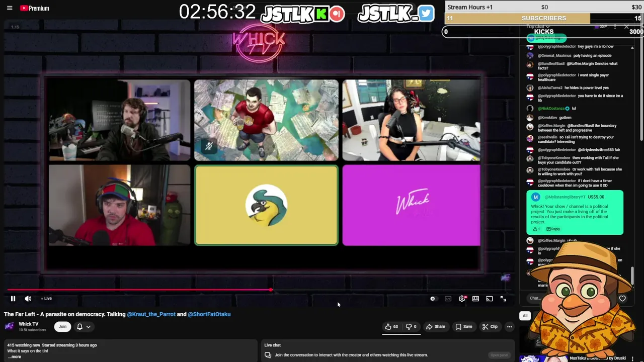Click neon Whick TV logo
Viewport: 644px width, 362px height.
pyautogui.click(x=259, y=42)
